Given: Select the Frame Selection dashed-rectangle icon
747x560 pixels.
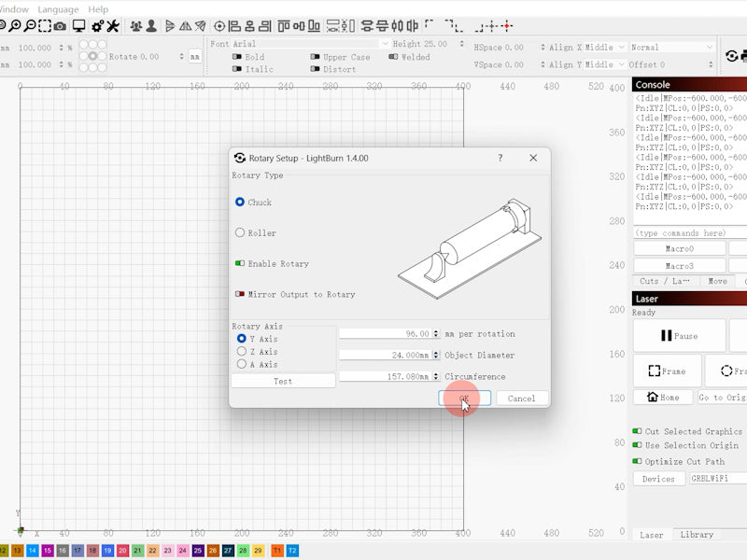Looking at the screenshot, I should (x=45, y=26).
